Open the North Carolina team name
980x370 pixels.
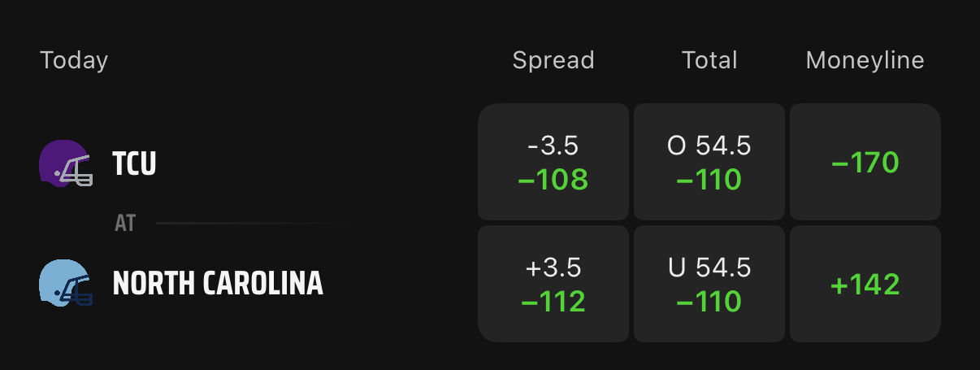tap(218, 284)
